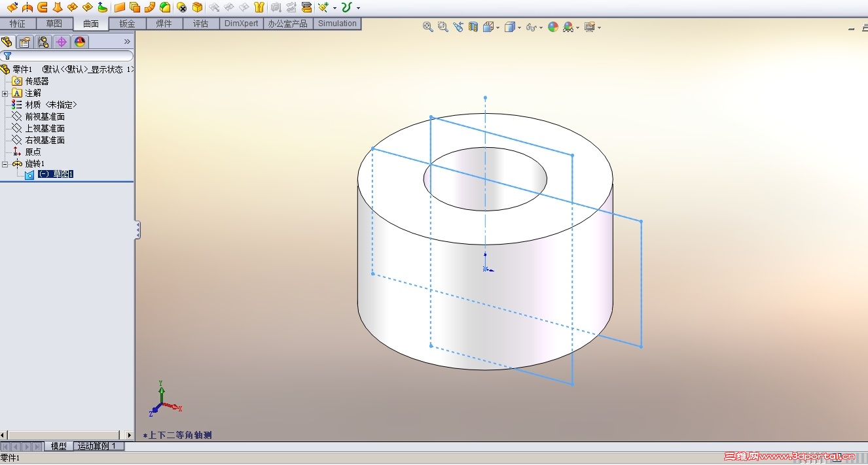Switch to the Simulation tab

point(337,24)
